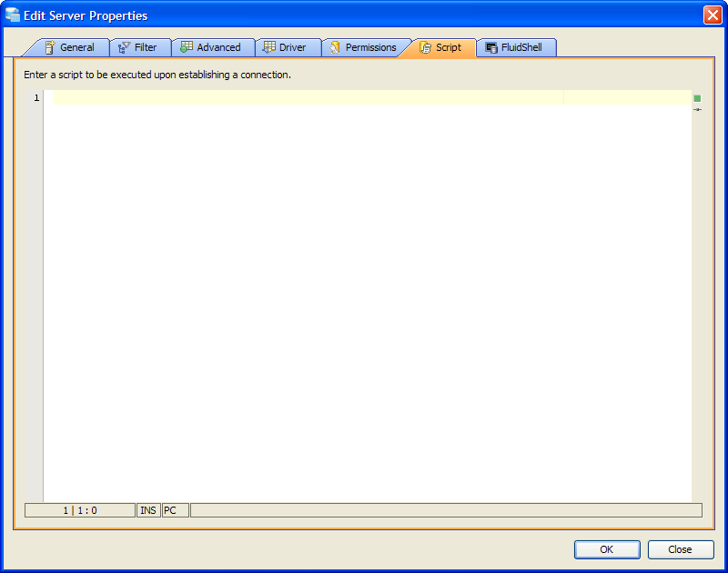
Task: Open the Permissions tab
Action: [x=365, y=47]
